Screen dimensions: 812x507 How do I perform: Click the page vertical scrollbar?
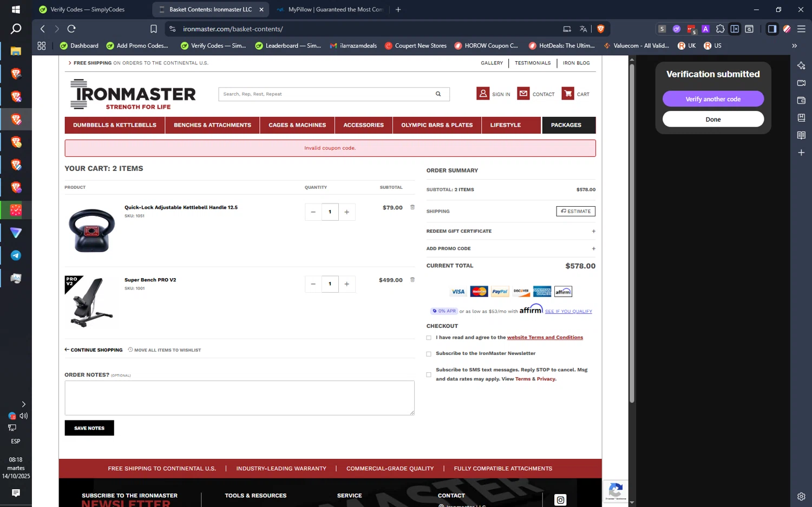coord(632,233)
